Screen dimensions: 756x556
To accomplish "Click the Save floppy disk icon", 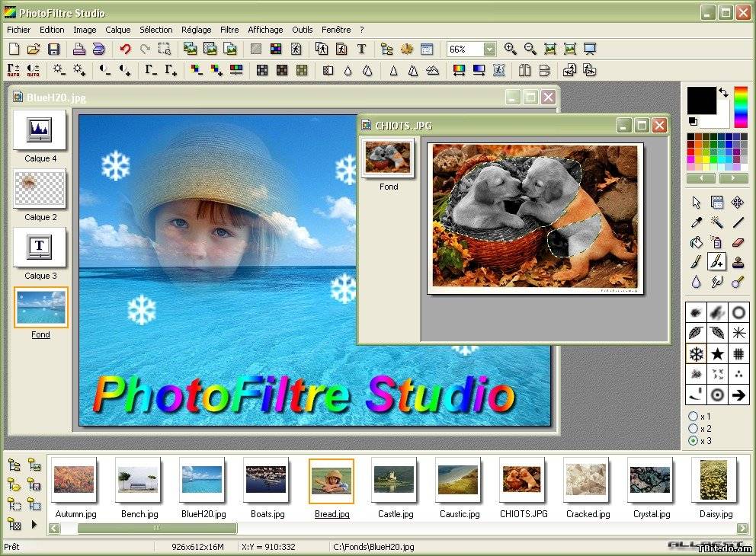I will (53, 49).
